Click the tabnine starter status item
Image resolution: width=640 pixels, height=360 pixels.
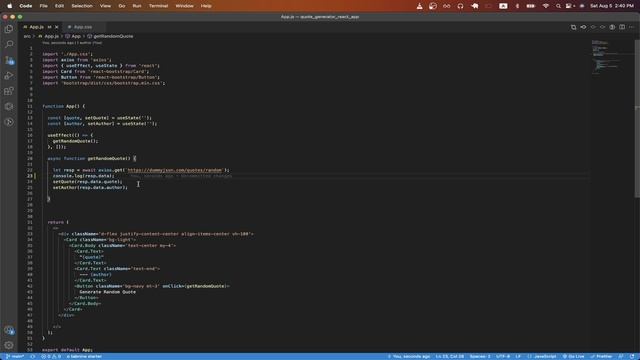tap(84, 356)
